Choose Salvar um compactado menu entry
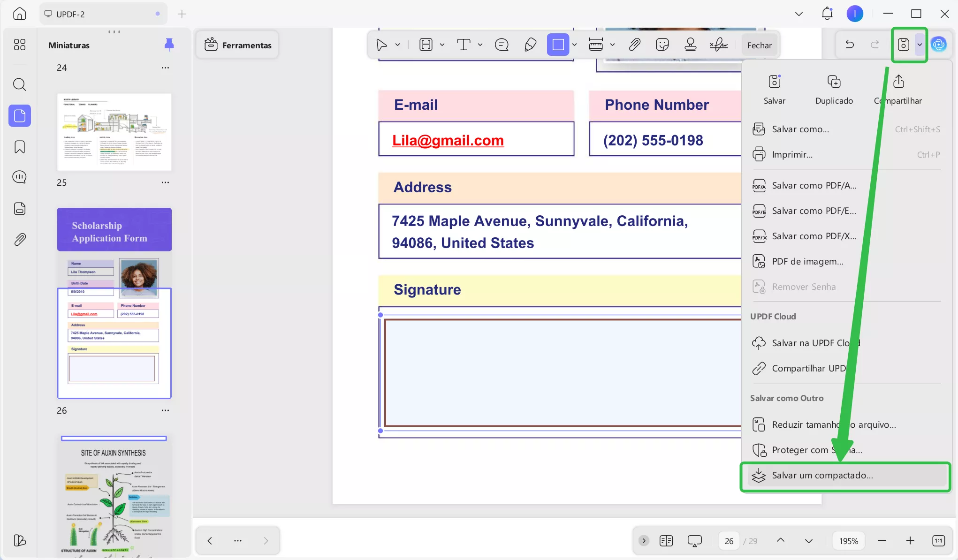Screen dimensions: 958x560 pyautogui.click(x=822, y=476)
